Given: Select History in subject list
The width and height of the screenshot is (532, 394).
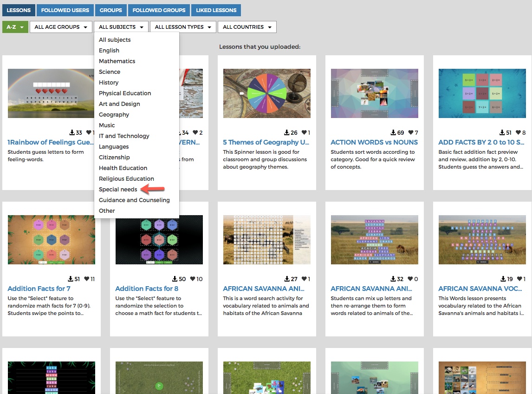Looking at the screenshot, I should click(x=109, y=83).
